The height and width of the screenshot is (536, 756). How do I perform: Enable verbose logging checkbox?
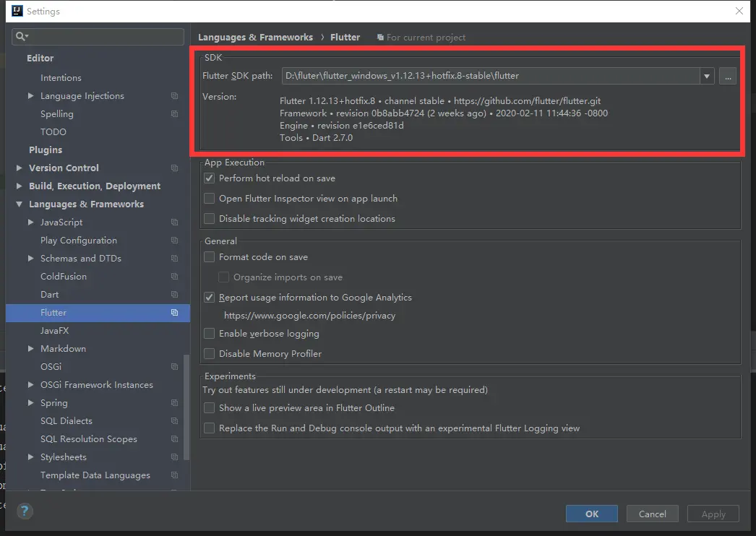click(210, 334)
